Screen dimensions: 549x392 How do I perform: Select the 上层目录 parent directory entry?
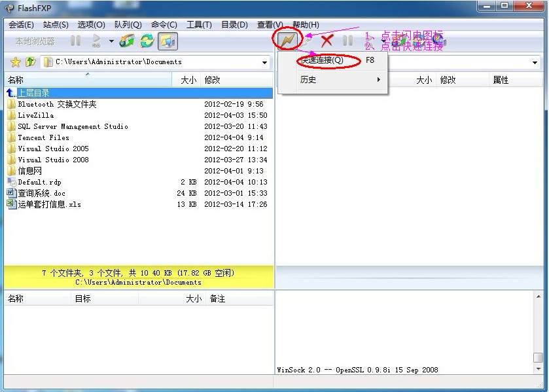(33, 93)
